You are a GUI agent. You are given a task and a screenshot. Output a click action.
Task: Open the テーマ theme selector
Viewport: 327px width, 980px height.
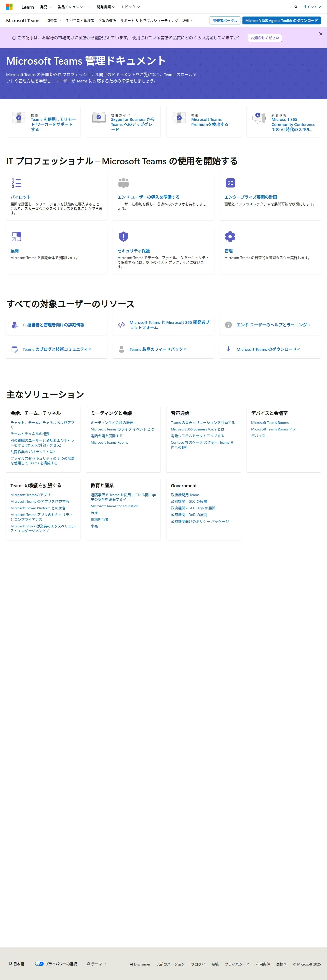pos(96,964)
